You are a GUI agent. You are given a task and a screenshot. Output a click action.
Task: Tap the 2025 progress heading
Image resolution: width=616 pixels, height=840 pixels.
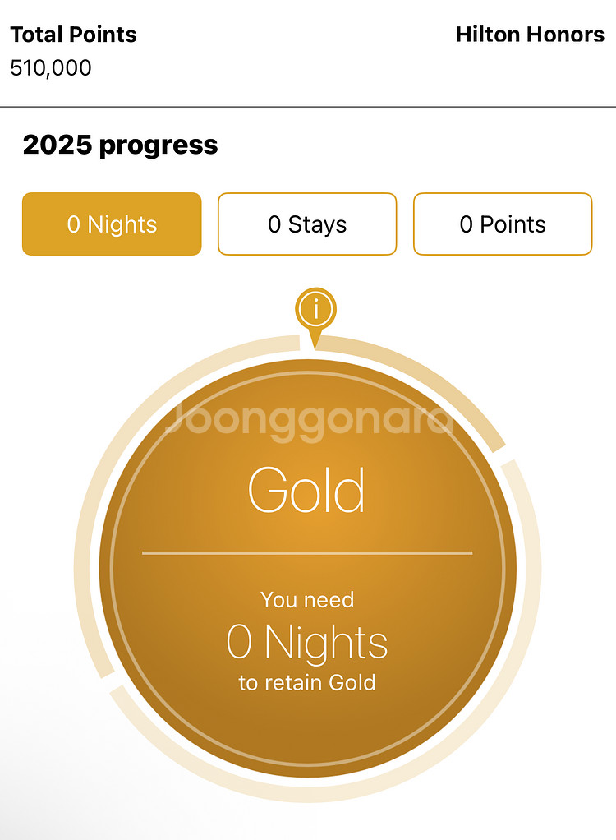[121, 145]
